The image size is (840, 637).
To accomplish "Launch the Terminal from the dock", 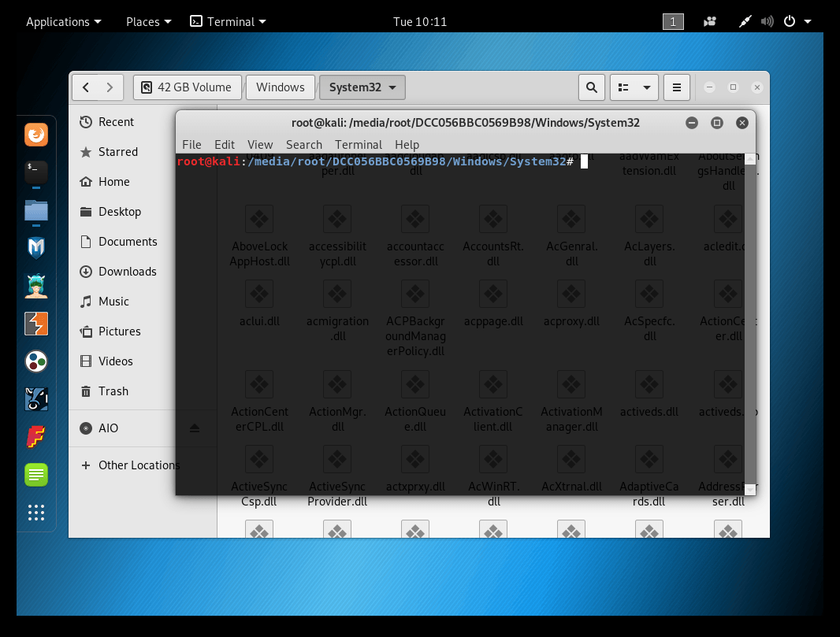I will click(36, 174).
